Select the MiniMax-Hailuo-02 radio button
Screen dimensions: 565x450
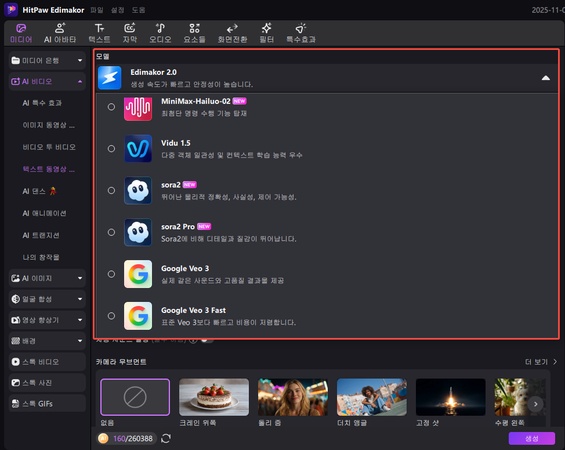pos(111,107)
